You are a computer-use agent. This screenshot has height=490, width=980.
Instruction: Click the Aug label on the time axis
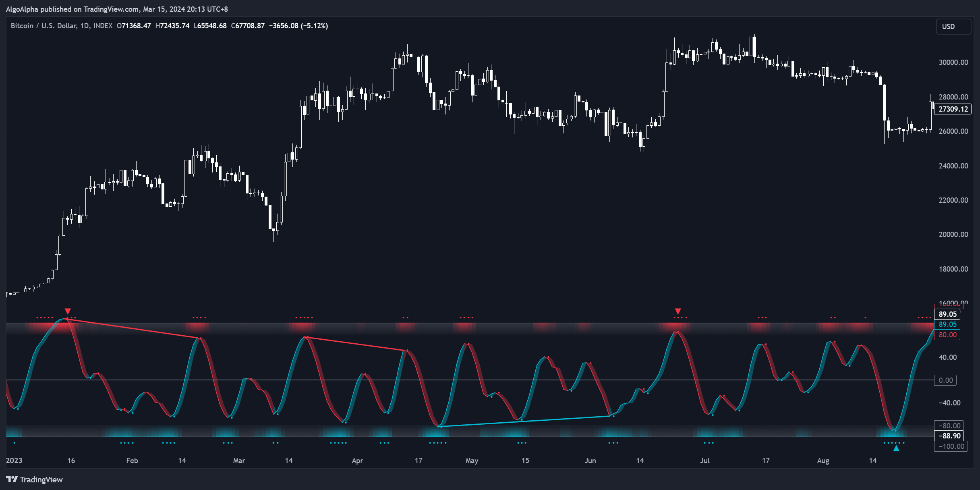[823, 460]
